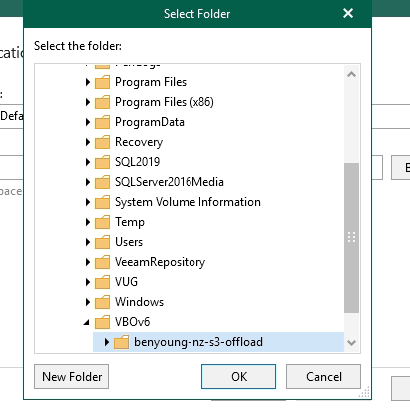Create a folder with New Folder button

pos(72,377)
